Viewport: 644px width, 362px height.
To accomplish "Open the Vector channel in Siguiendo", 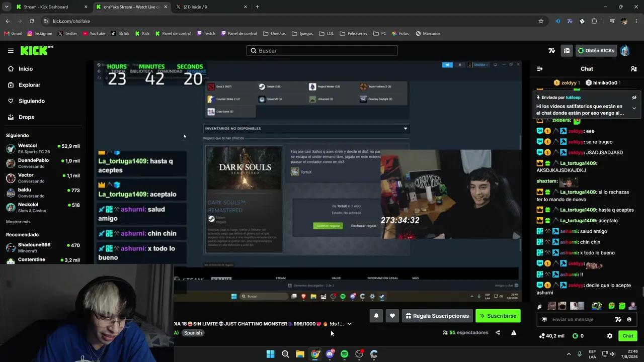I will pyautogui.click(x=43, y=178).
